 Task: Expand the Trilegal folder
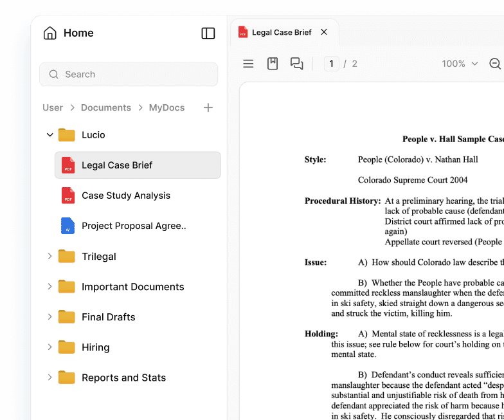(50, 256)
